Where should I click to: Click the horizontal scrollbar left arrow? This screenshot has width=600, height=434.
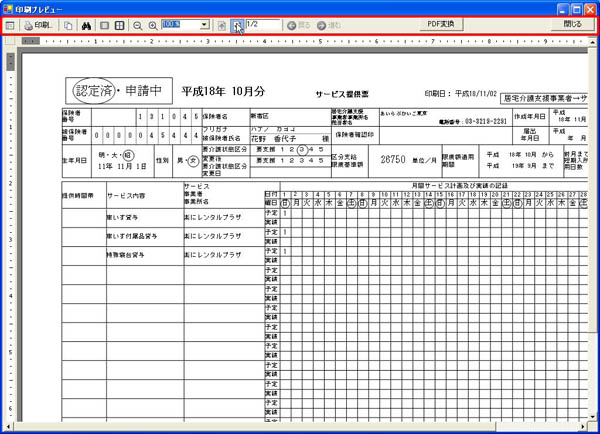(8, 426)
